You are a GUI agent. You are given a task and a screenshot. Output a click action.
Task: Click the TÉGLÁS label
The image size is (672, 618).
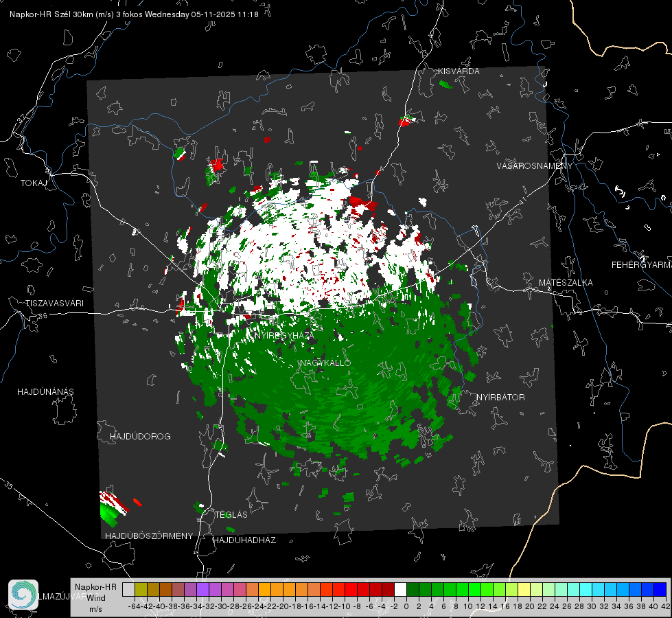click(x=231, y=515)
